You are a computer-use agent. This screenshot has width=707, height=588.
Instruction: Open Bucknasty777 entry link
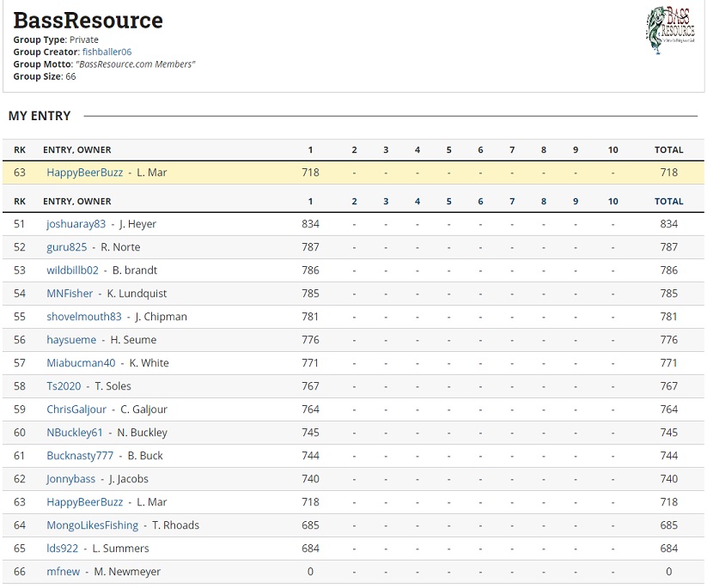80,456
